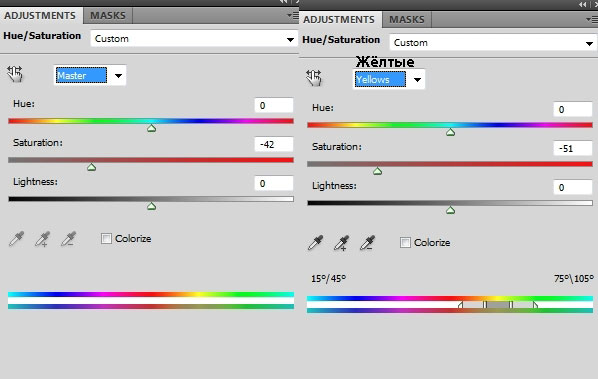Click Hue label in Master panel

click(x=24, y=104)
